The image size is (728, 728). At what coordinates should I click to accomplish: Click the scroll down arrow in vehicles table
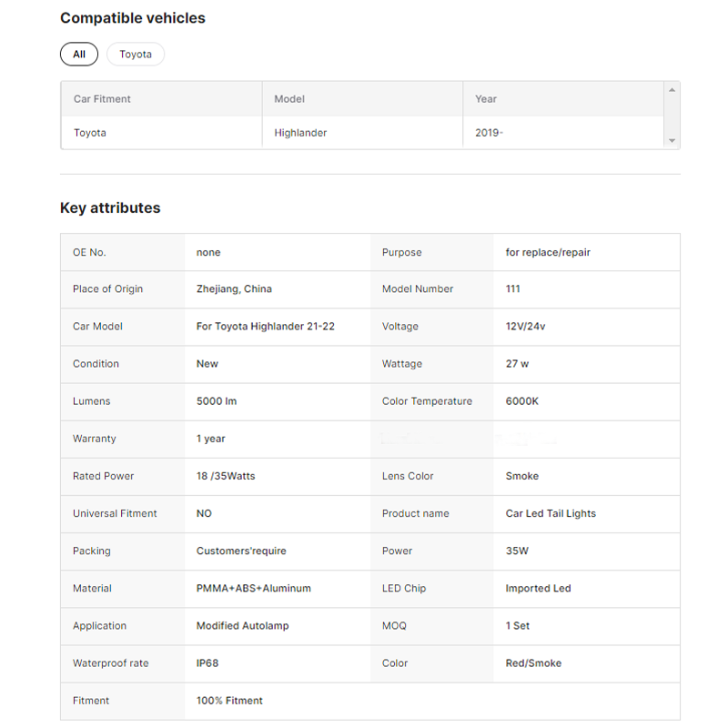672,141
